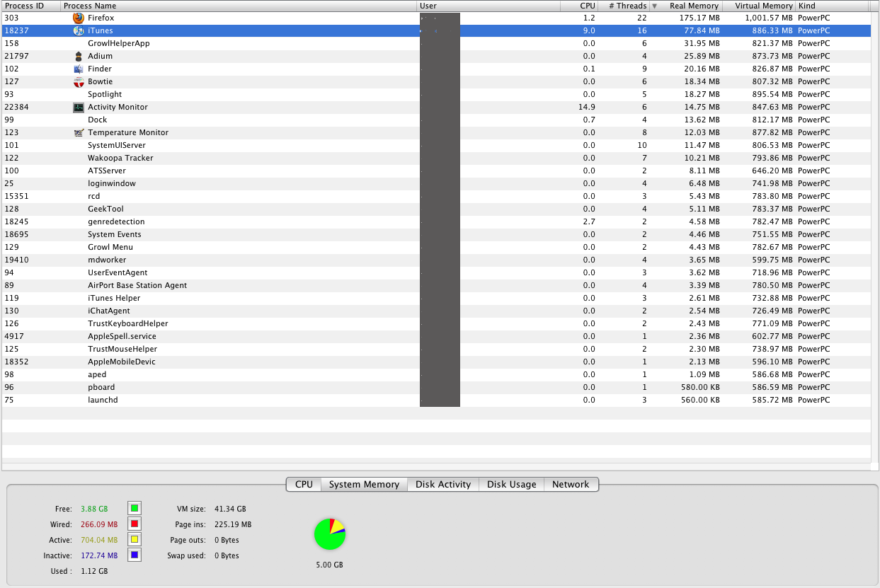Open the Disk Activity tab
Viewport: 880px width, 588px height.
(x=443, y=485)
